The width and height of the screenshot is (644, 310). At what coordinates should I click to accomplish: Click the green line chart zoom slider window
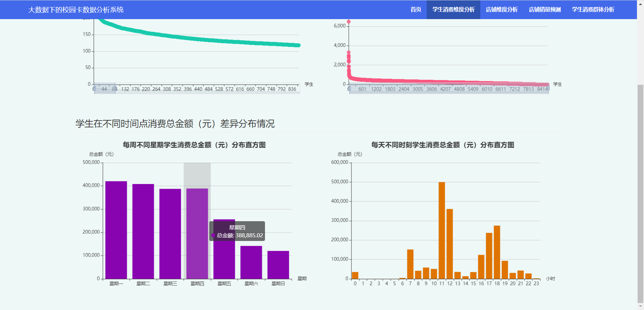[105, 88]
